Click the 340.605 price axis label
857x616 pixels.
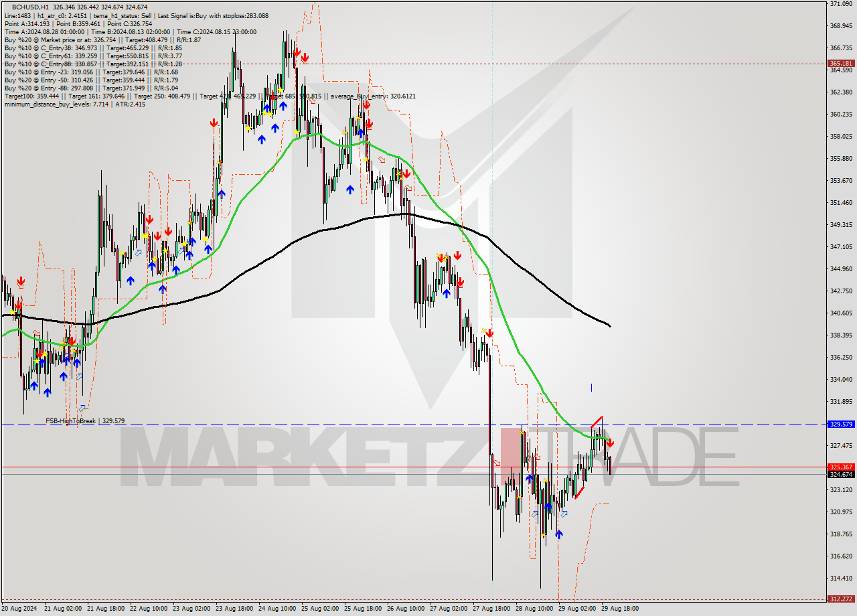click(840, 313)
